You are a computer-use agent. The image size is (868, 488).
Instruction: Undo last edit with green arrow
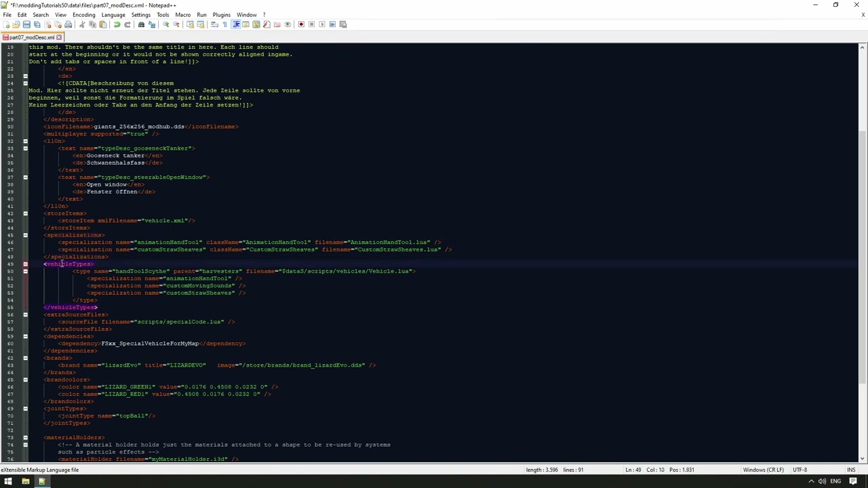pyautogui.click(x=117, y=24)
